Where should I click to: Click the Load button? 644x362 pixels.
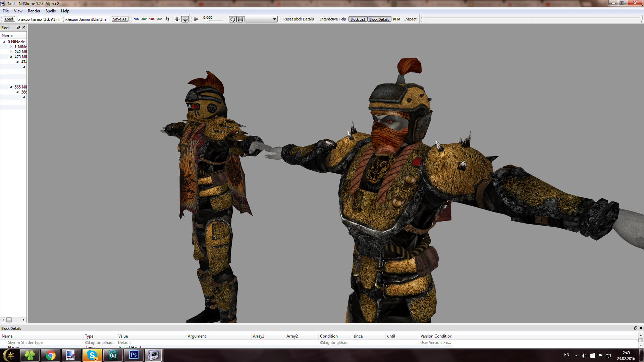[x=9, y=19]
